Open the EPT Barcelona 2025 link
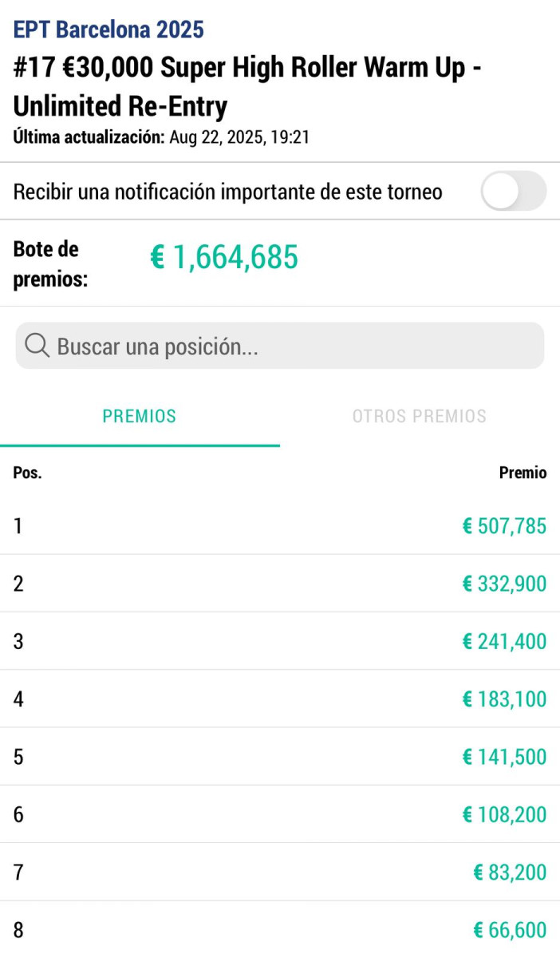Image resolution: width=560 pixels, height=958 pixels. coord(108,30)
